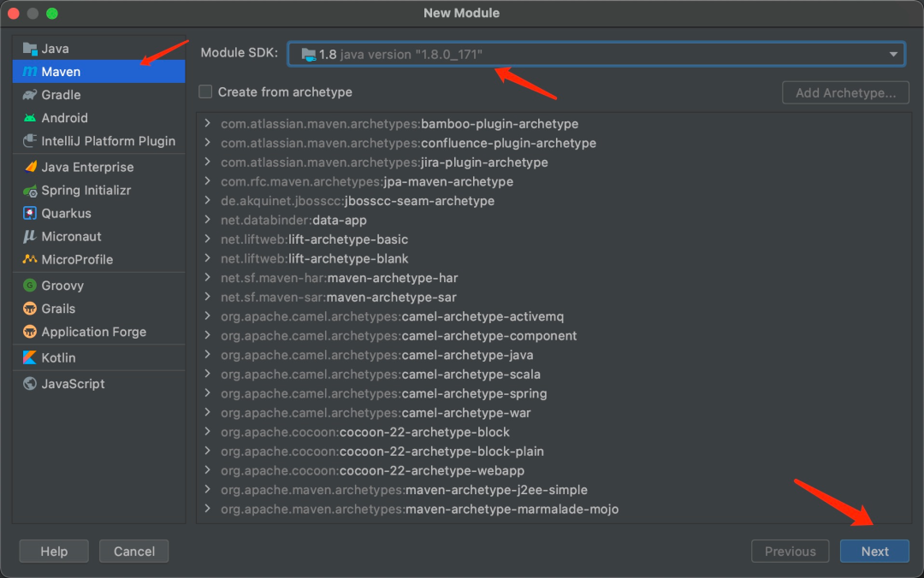Open Help for New Module
The height and width of the screenshot is (578, 924).
pos(54,551)
